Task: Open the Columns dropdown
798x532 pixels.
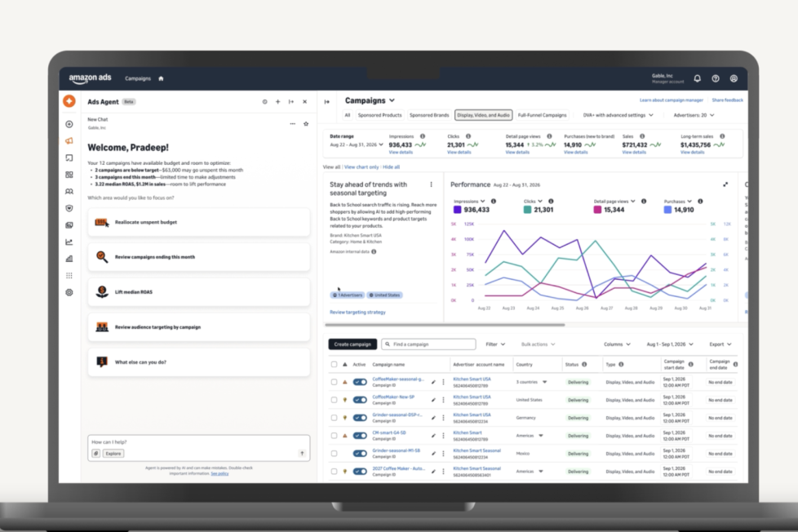Action: (x=617, y=344)
